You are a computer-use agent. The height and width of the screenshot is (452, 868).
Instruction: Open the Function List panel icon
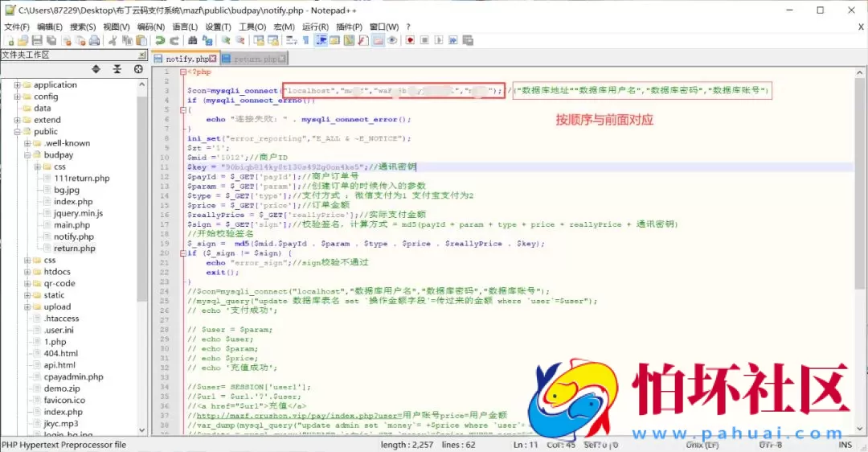(x=363, y=40)
